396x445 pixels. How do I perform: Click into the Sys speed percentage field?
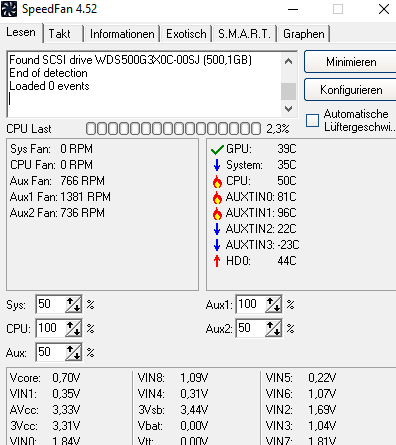point(51,304)
